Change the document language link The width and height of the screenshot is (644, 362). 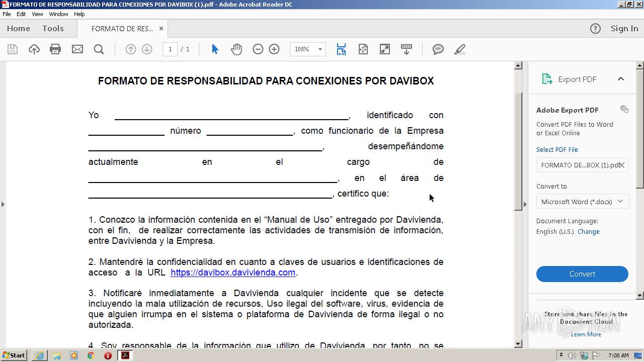pos(589,232)
